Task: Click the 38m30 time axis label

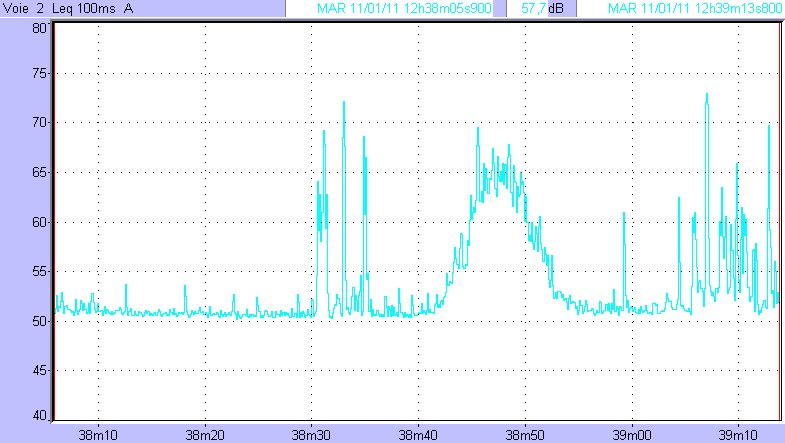Action: point(311,435)
